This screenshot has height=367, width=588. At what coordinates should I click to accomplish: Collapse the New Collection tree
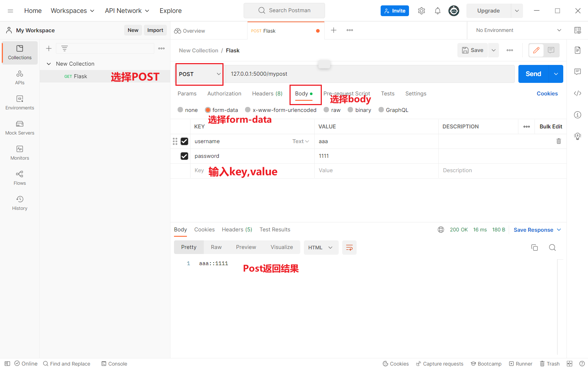click(49, 64)
